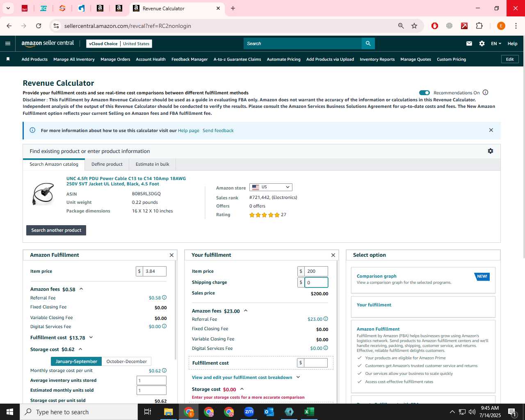Click Help in the top header
The image size is (525, 420).
pyautogui.click(x=512, y=43)
